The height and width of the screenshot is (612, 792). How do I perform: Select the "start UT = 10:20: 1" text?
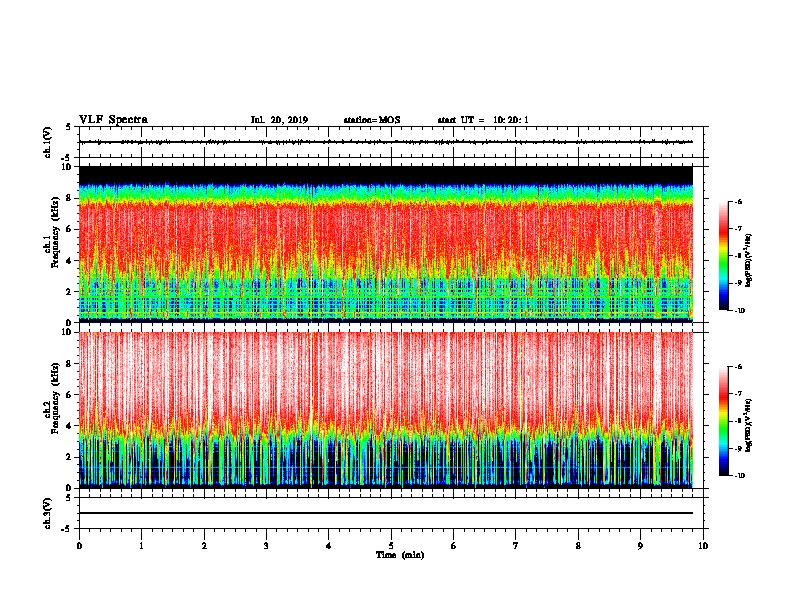tap(483, 120)
